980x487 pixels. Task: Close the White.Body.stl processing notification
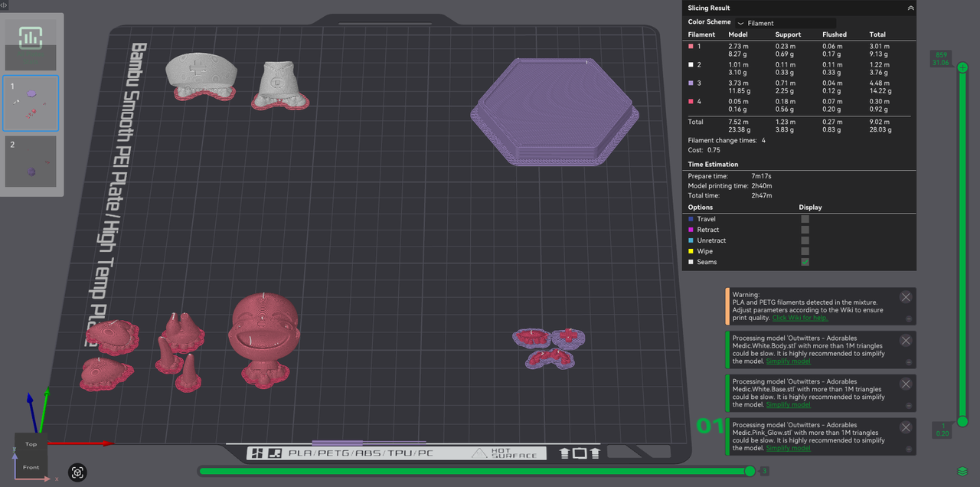906,341
